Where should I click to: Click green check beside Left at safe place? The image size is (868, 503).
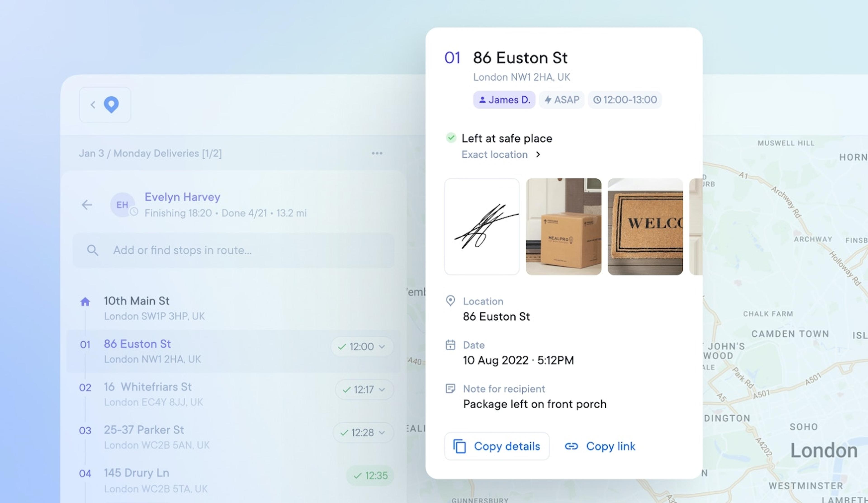click(451, 138)
